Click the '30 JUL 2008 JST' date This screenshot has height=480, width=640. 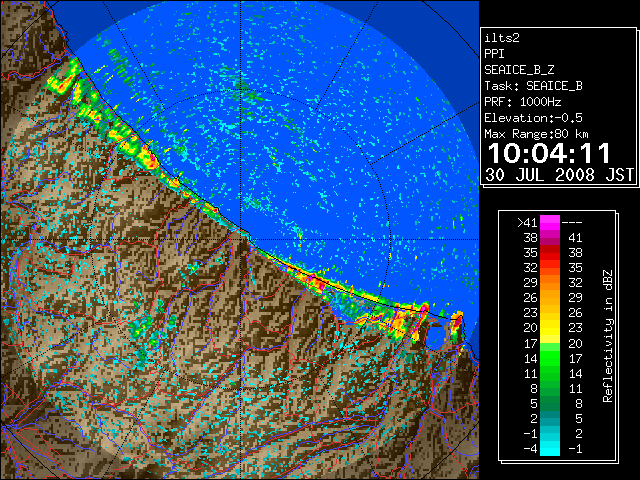(560, 175)
